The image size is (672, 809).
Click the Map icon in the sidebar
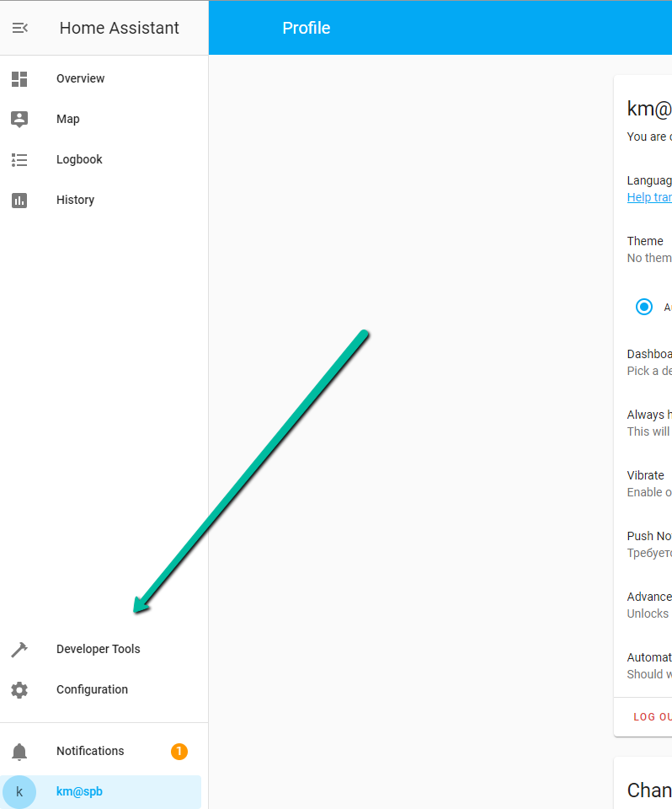(x=19, y=119)
